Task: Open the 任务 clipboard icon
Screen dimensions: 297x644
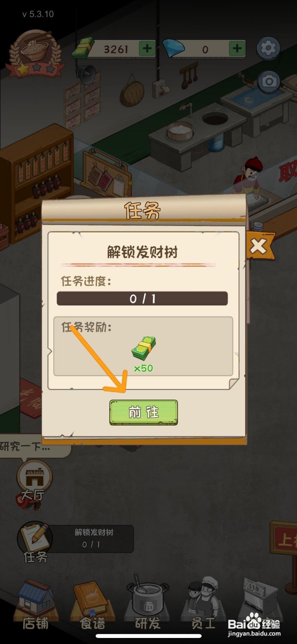Action: tap(35, 542)
